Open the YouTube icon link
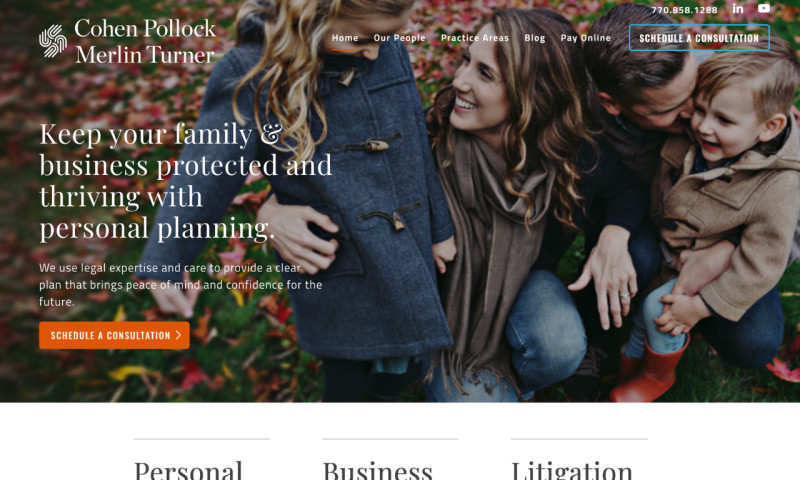 point(764,8)
